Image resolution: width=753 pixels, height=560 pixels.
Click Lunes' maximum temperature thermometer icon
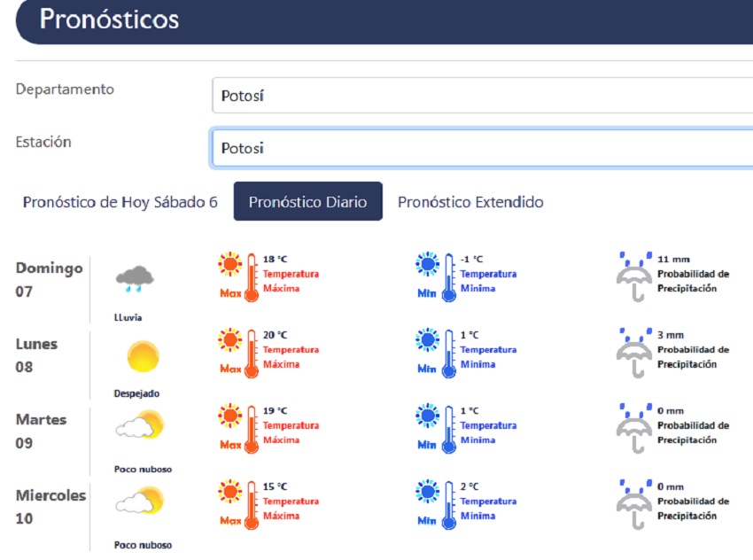click(239, 353)
